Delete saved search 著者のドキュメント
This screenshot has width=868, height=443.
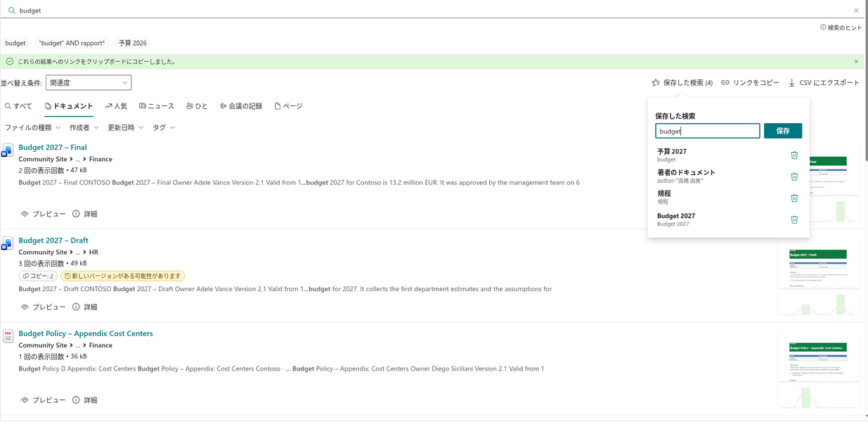(794, 176)
